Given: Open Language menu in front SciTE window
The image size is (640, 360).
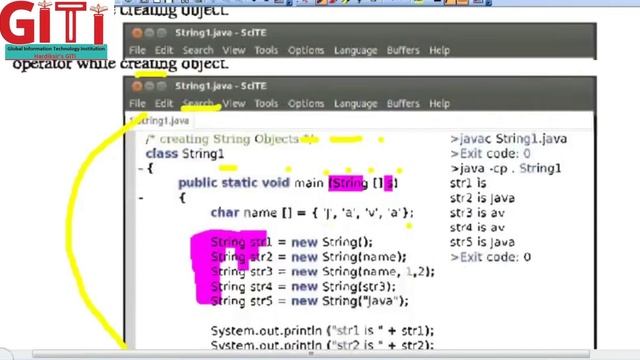Looking at the screenshot, I should tap(356, 104).
